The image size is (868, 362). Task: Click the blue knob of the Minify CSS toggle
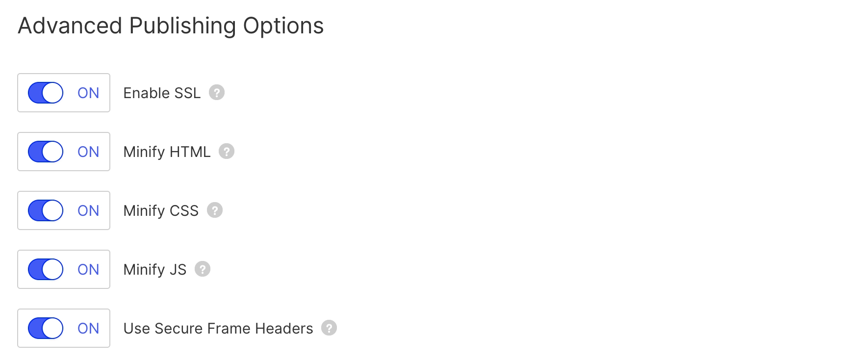click(51, 210)
